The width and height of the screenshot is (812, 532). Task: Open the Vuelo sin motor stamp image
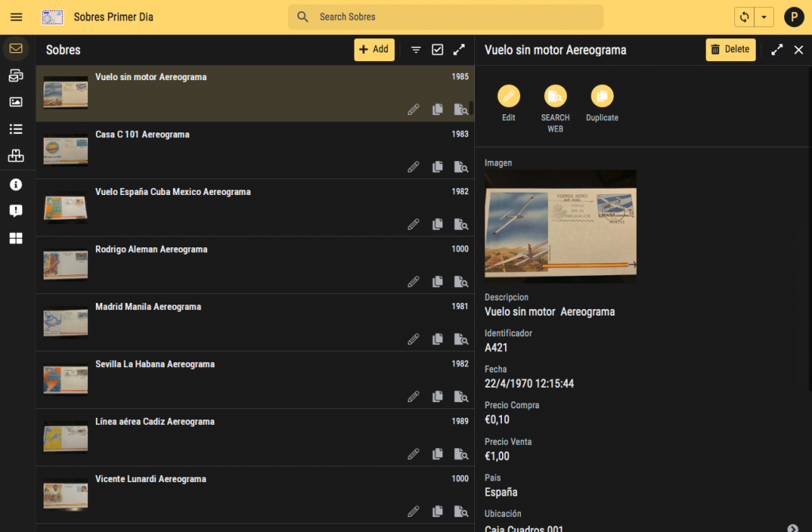point(560,226)
